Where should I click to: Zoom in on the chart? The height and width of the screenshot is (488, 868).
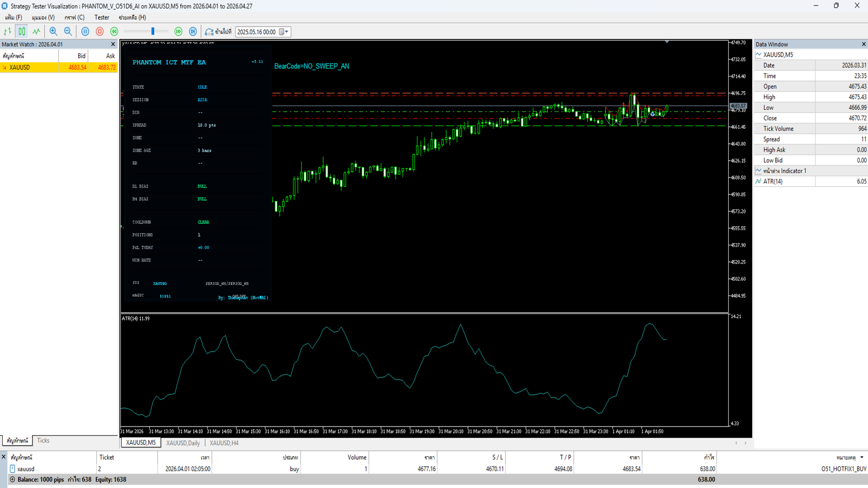(53, 32)
